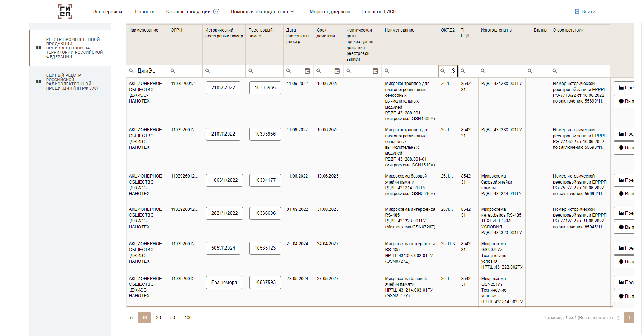Open registry record 10336606

[x=265, y=213]
